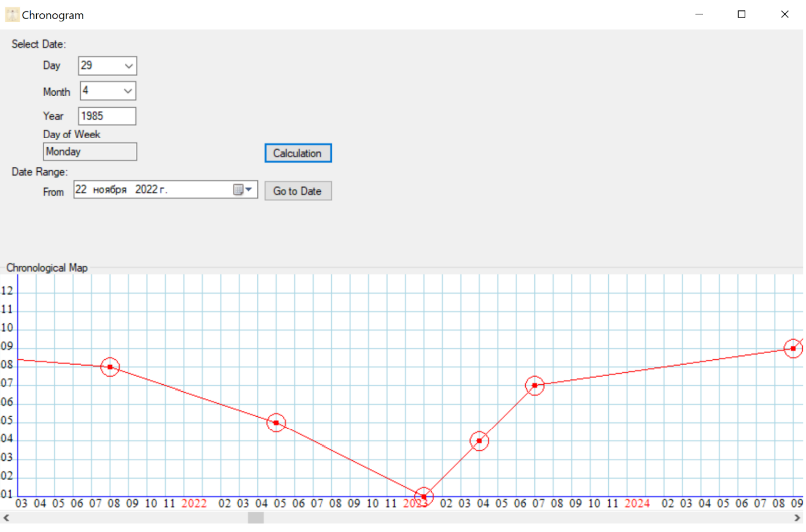Image resolution: width=806 pixels, height=532 pixels.
Task: Minimize the Chronogram window
Action: 699,14
